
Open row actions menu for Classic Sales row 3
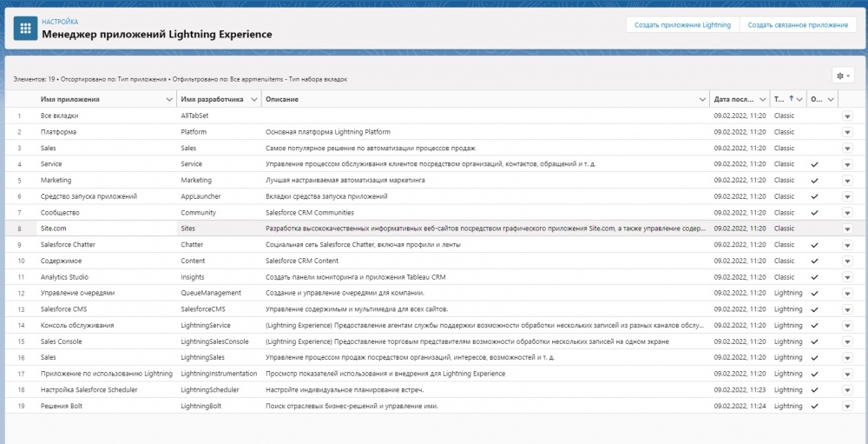[x=847, y=148]
